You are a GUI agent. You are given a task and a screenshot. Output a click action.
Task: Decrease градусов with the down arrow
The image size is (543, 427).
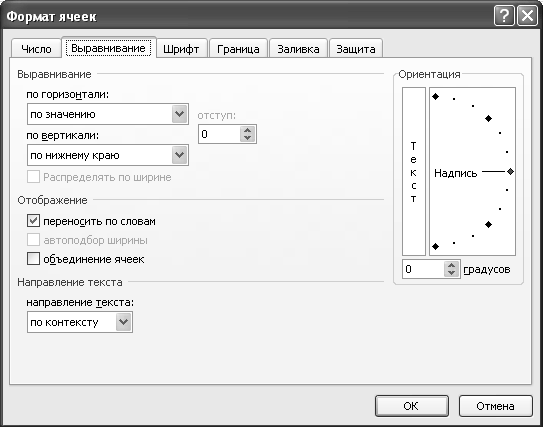tap(451, 273)
